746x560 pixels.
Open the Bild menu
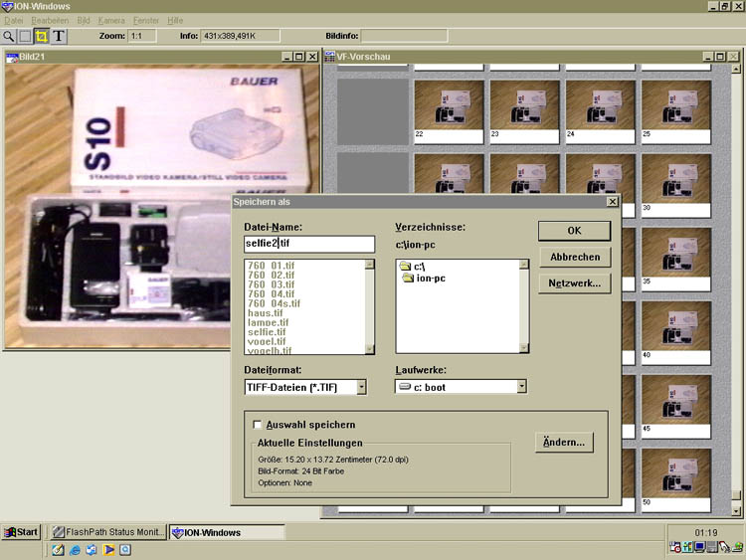pos(84,21)
